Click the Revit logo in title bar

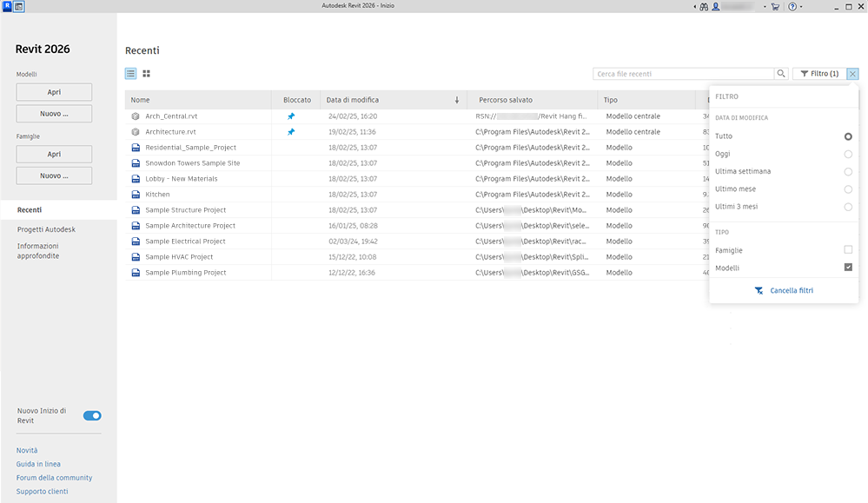click(x=7, y=7)
